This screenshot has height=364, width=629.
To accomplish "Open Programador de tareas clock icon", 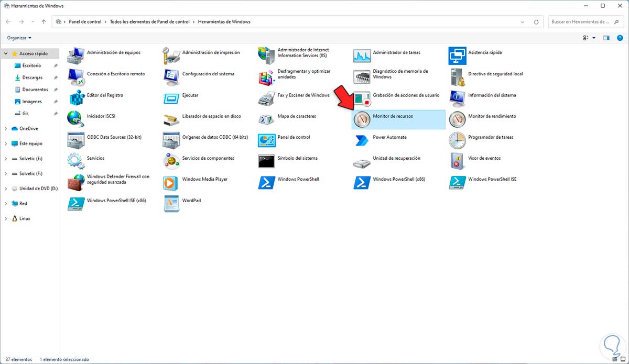I will (458, 140).
